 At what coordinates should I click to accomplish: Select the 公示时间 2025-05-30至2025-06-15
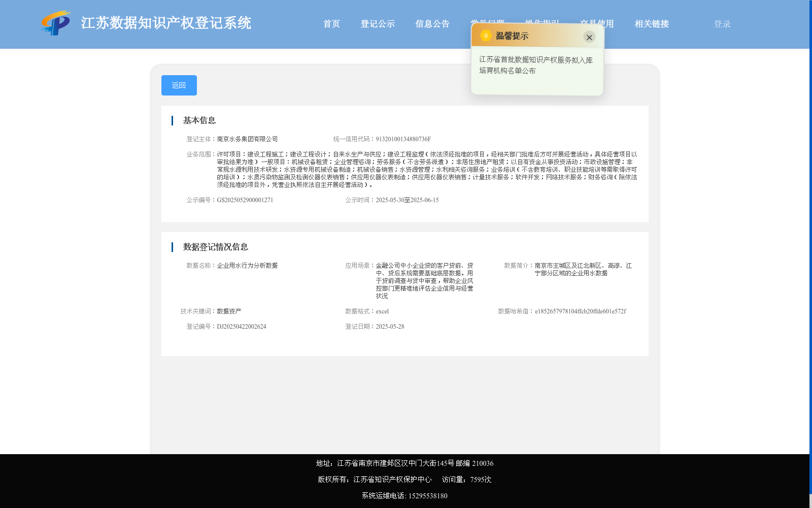click(407, 200)
